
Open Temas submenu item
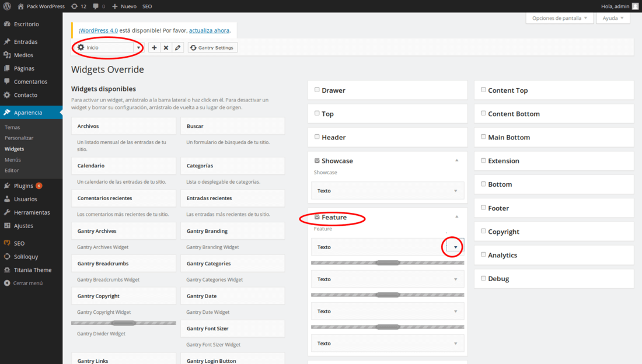[12, 127]
